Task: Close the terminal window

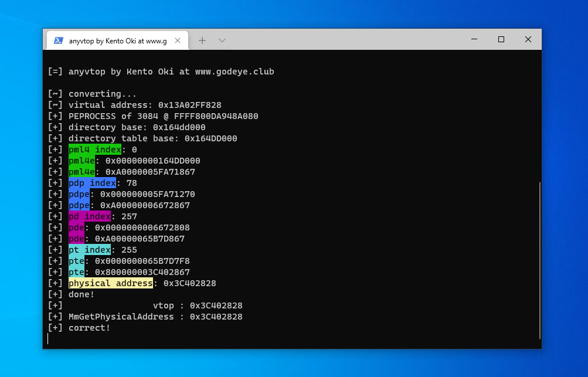Action: coord(528,39)
